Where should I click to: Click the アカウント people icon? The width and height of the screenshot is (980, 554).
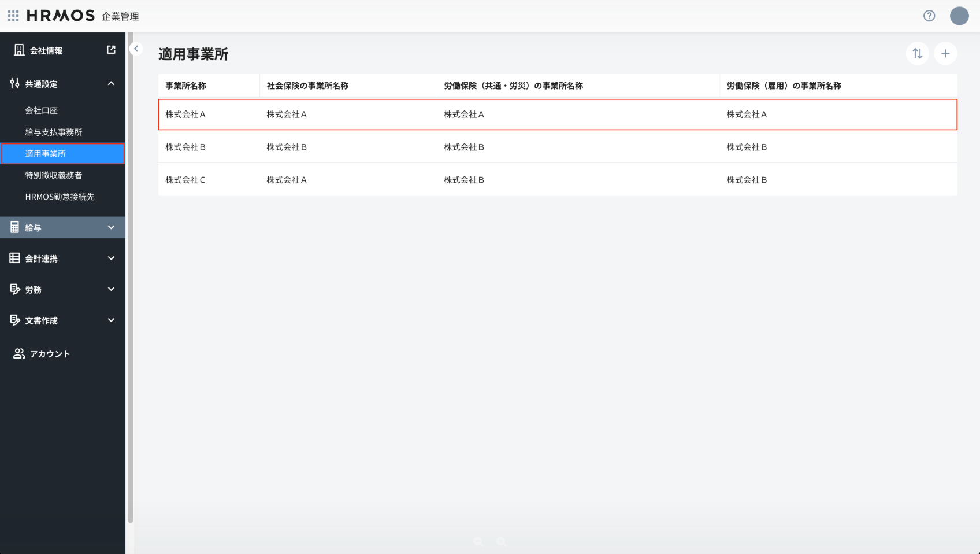point(19,354)
